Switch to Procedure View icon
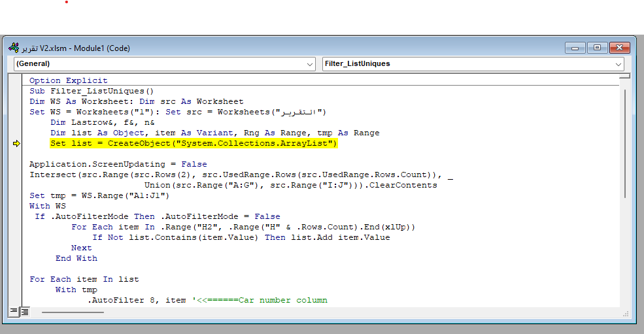 coord(14,311)
